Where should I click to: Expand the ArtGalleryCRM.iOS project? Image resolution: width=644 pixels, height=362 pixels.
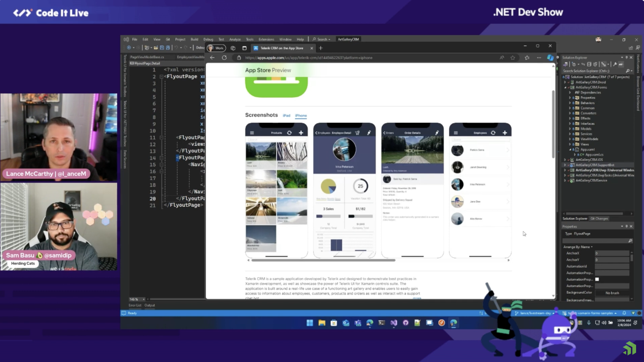(x=565, y=160)
